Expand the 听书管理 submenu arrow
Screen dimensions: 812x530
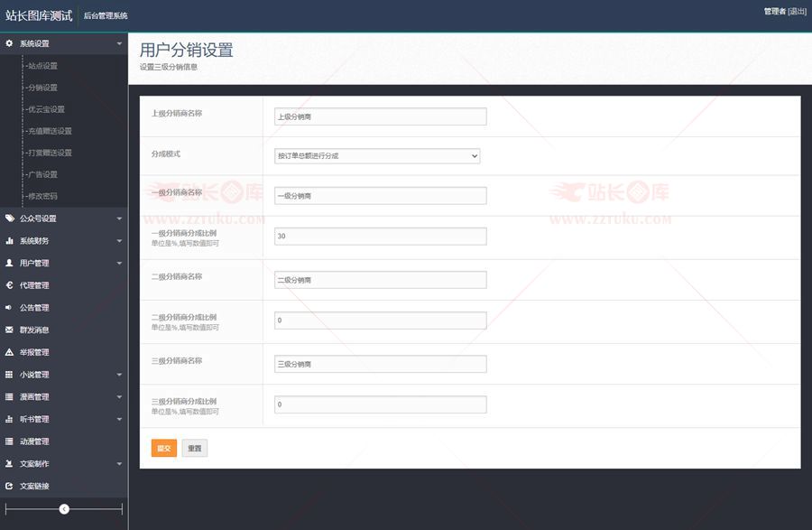[x=119, y=419]
